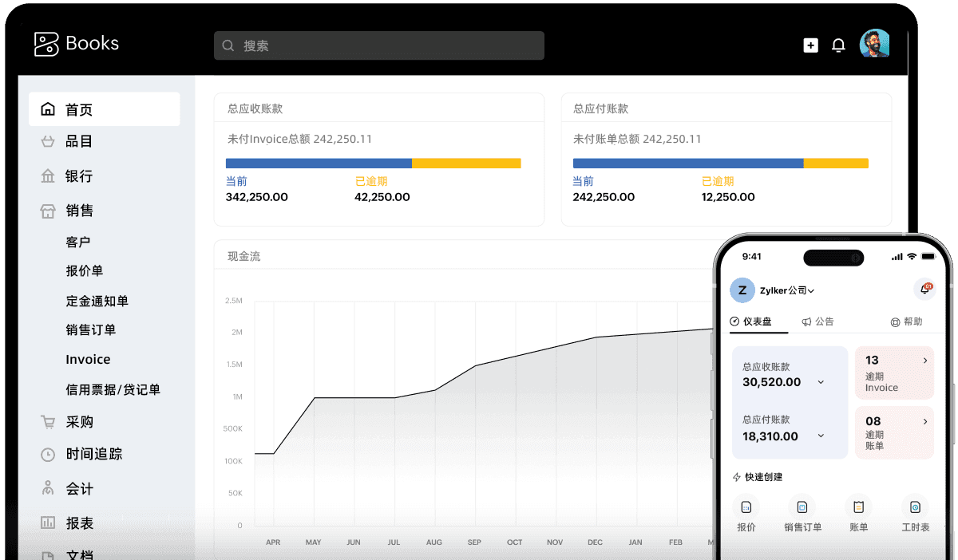Click 当前 242,250.00 payables amount
The width and height of the screenshot is (958, 560).
pos(604,197)
